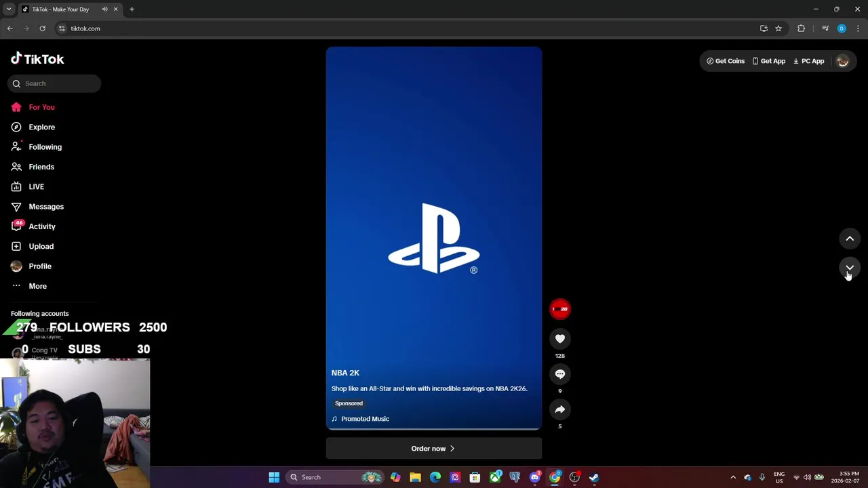Viewport: 868px width, 488px height.
Task: Open the Xbox app from taskbar
Action: [495, 477]
